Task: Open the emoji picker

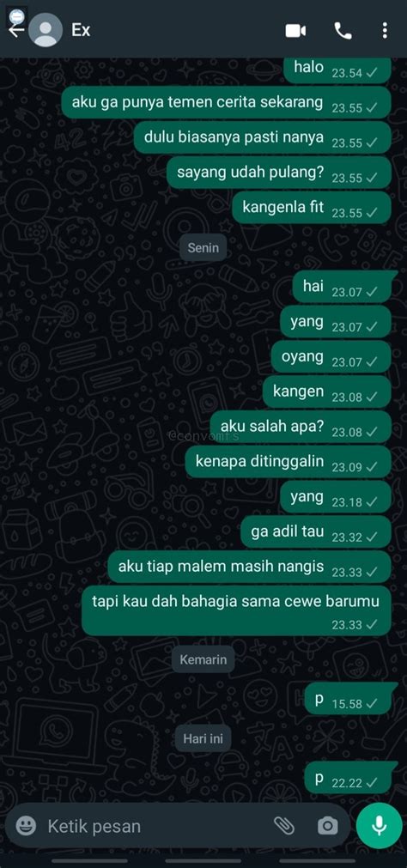Action: pyautogui.click(x=26, y=826)
